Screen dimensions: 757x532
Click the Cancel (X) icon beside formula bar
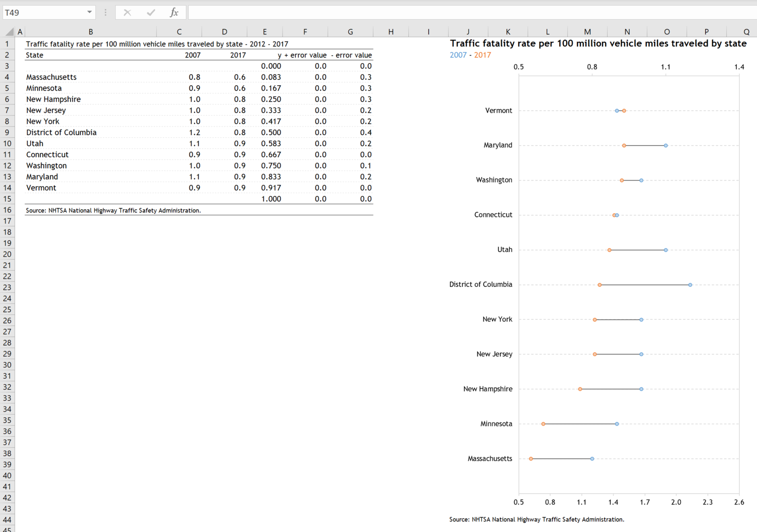127,12
